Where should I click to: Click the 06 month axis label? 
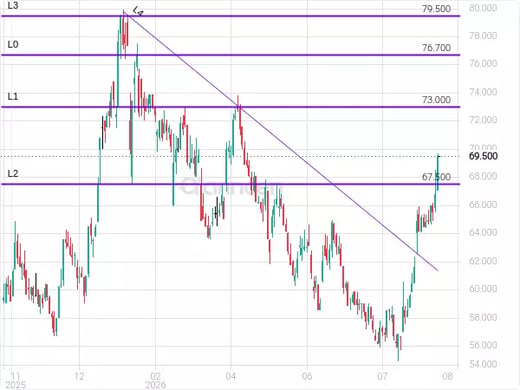[307, 376]
